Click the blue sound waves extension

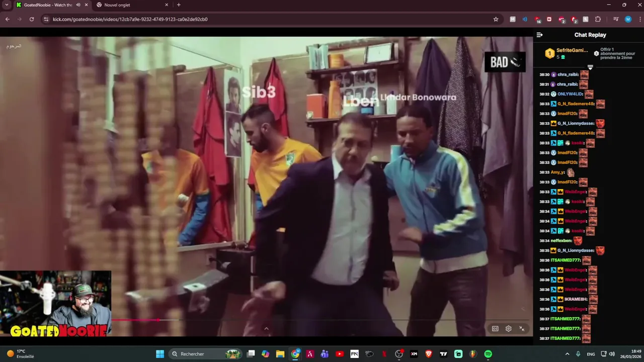pyautogui.click(x=525, y=19)
